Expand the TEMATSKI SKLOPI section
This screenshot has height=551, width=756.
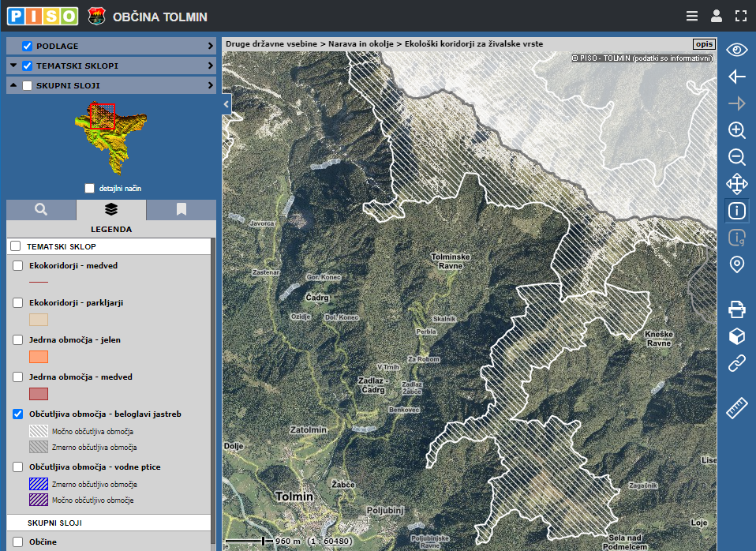click(210, 66)
